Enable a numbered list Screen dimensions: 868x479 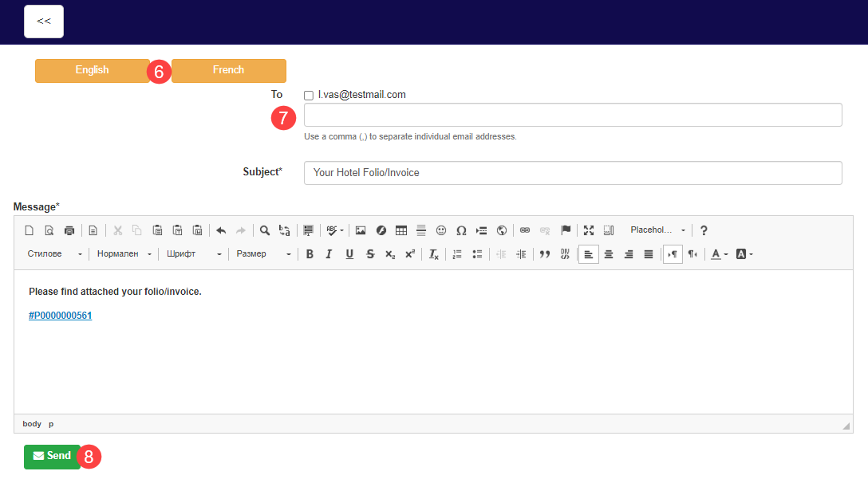456,253
